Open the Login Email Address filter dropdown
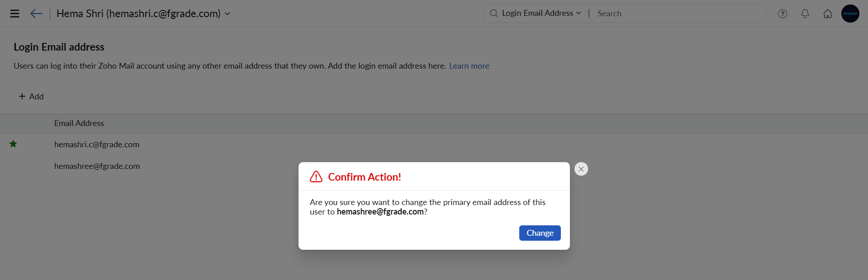Screen dimensions: 868x280 541,13
